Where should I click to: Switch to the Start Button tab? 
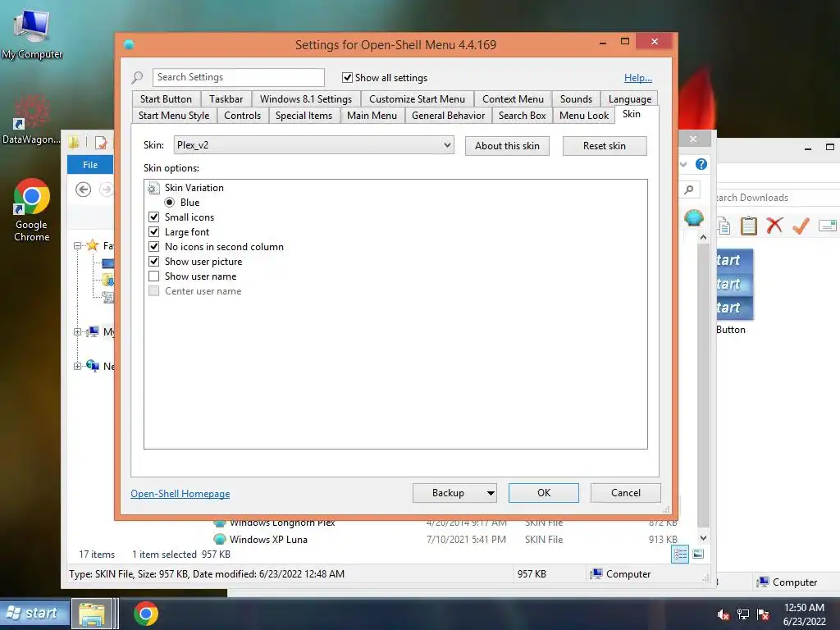pos(166,99)
